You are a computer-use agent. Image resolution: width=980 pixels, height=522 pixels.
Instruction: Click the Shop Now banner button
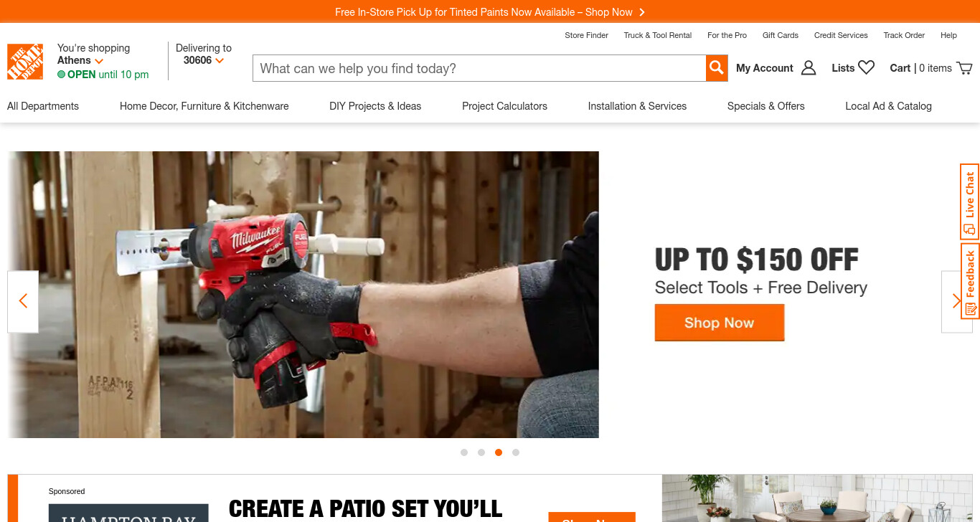point(720,323)
